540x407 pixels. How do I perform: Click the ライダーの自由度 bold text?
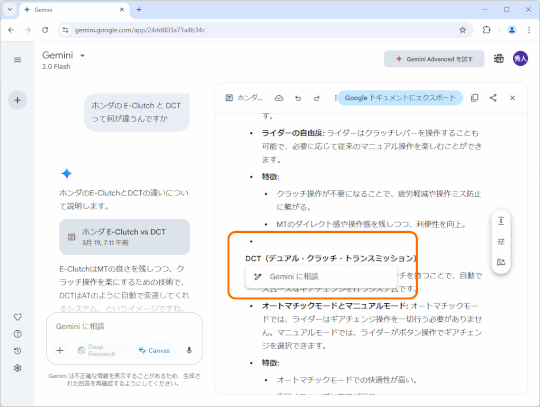293,133
